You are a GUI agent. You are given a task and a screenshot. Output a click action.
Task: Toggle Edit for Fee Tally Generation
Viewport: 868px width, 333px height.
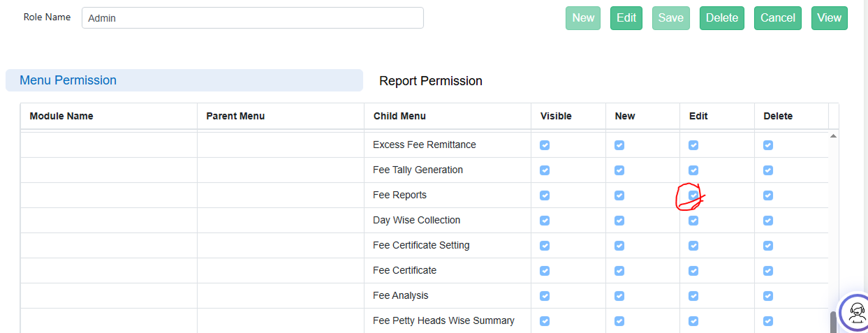tap(693, 170)
